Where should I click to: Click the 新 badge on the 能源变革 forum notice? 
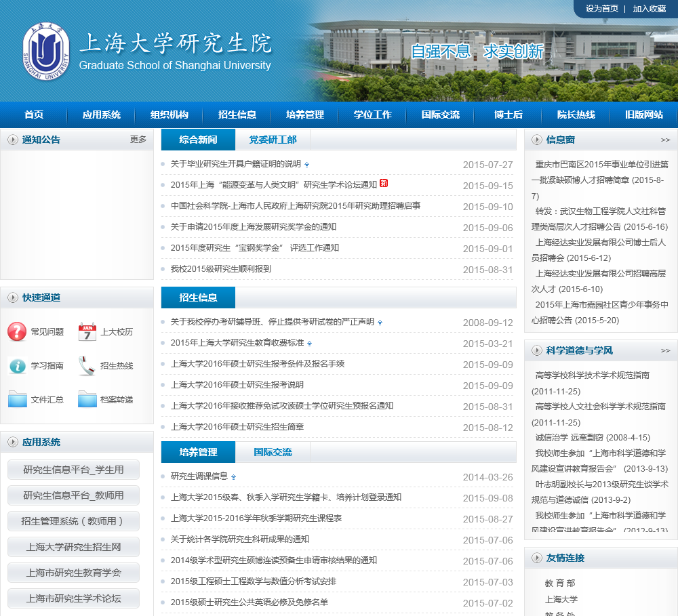click(x=384, y=183)
